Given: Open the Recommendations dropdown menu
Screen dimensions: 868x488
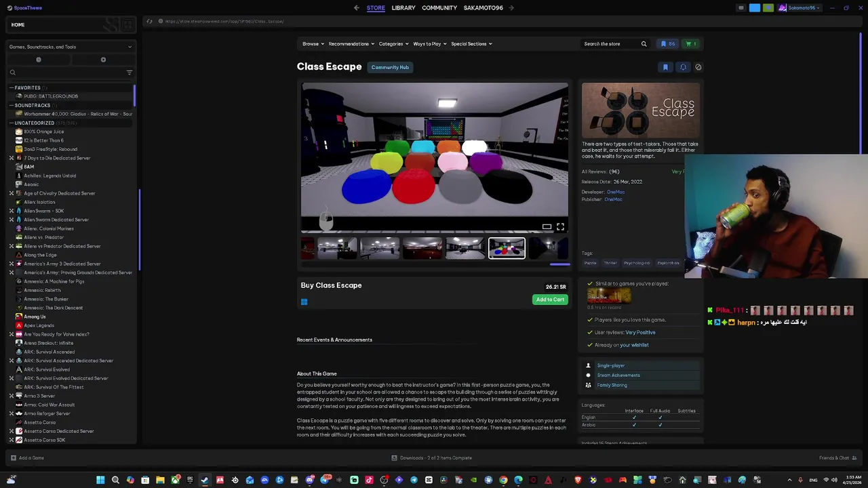Looking at the screenshot, I should pos(351,44).
